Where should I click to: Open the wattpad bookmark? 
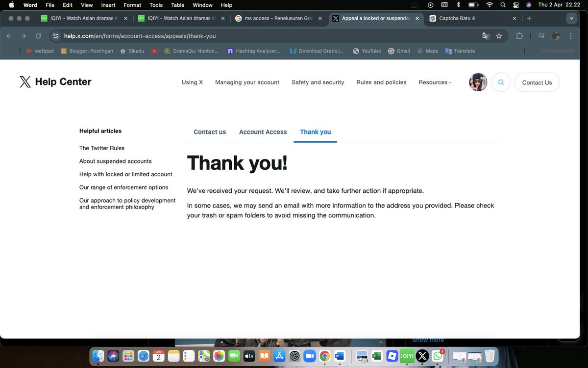(40, 51)
